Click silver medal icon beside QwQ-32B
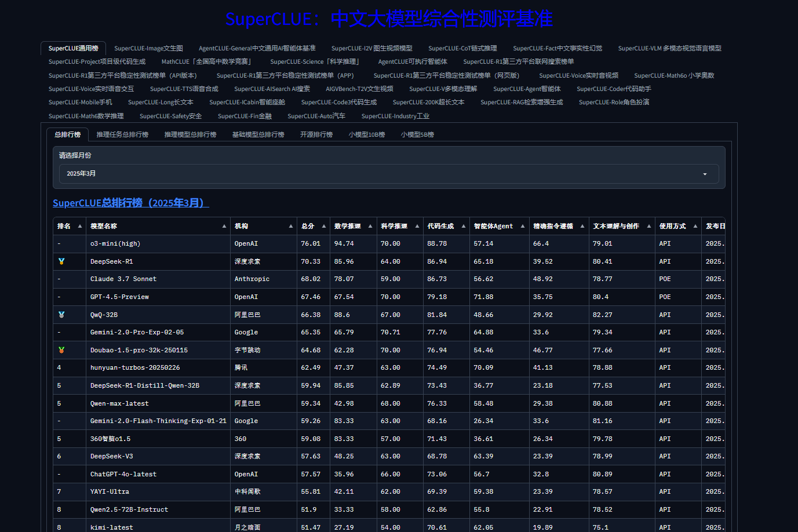The width and height of the screenshot is (798, 532). pyautogui.click(x=61, y=315)
